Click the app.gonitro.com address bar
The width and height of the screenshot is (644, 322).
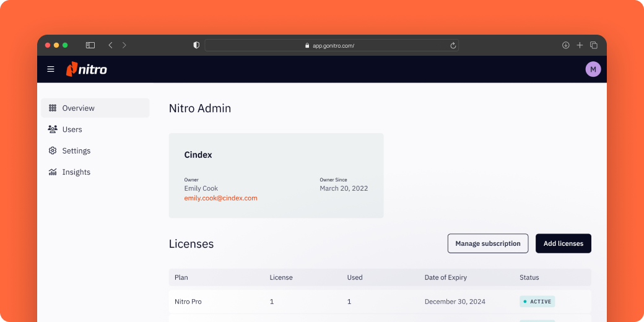coord(332,45)
